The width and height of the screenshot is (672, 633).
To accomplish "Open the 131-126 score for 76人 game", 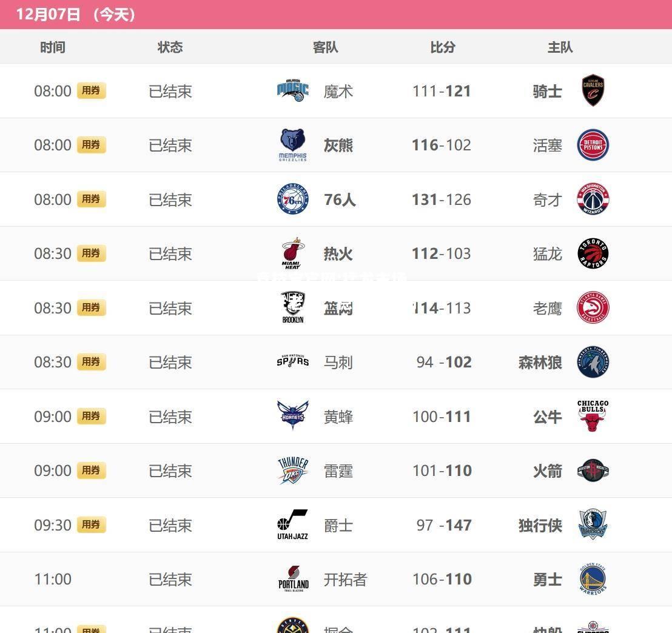I will pyautogui.click(x=442, y=199).
